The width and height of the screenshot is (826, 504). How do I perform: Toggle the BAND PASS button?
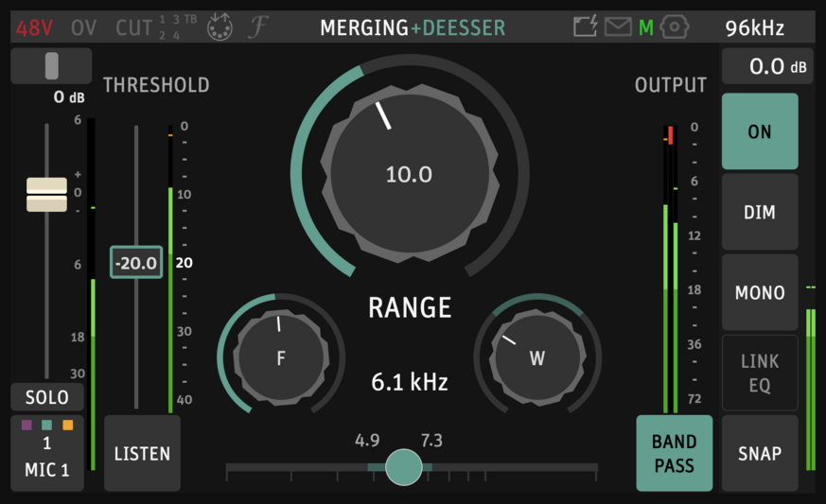(675, 454)
